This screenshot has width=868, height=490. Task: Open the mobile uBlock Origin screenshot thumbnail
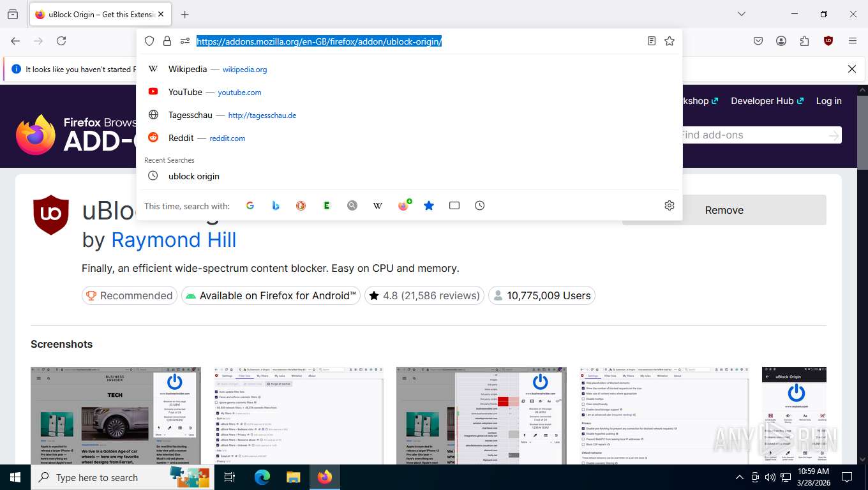pyautogui.click(x=794, y=415)
